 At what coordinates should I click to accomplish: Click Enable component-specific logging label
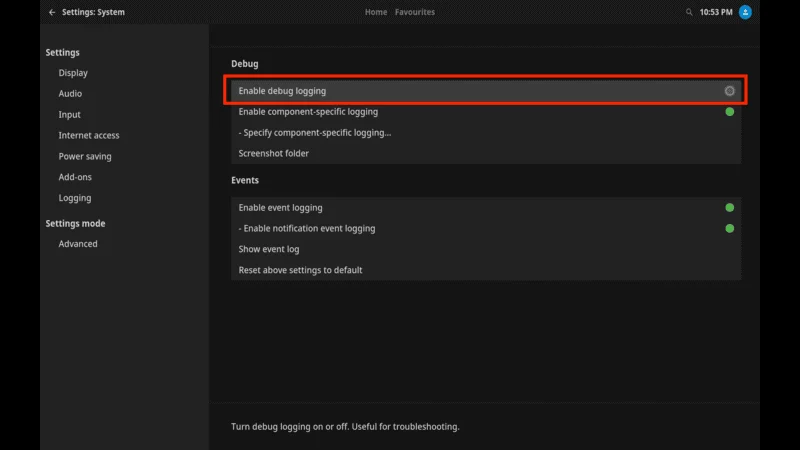[308, 112]
